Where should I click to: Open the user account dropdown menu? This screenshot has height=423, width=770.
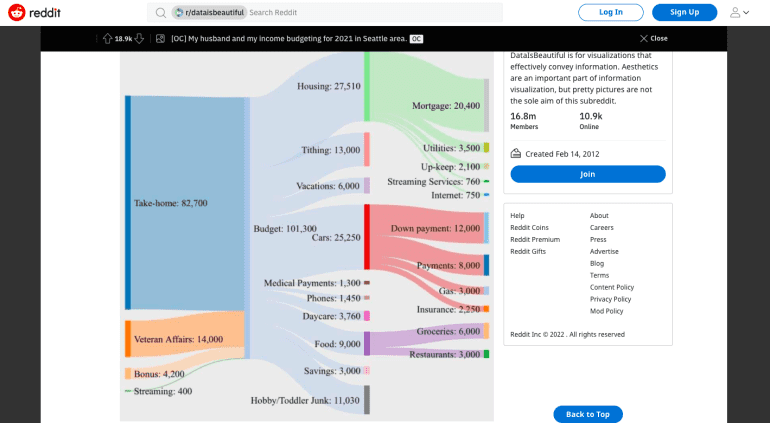[x=739, y=12]
